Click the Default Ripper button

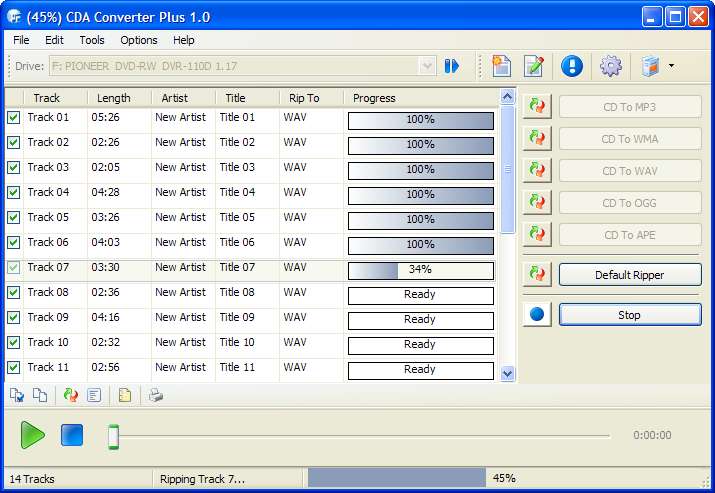point(630,275)
